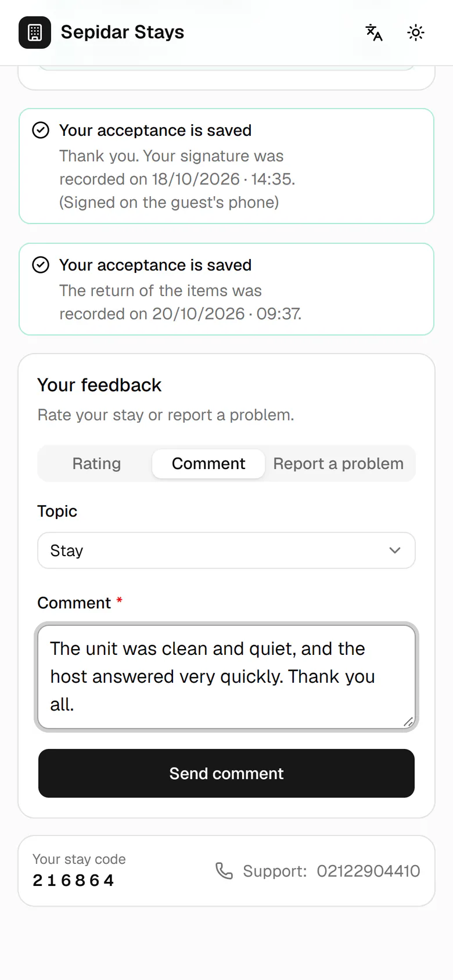Open the Topic dropdown showing Stay
This screenshot has width=453, height=980.
point(227,550)
